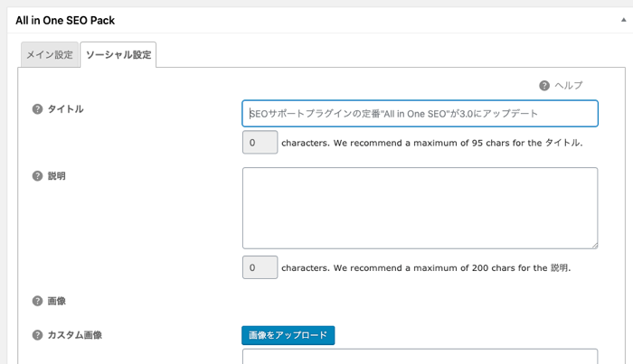Select the description character count box
The width and height of the screenshot is (633, 364).
coord(260,267)
